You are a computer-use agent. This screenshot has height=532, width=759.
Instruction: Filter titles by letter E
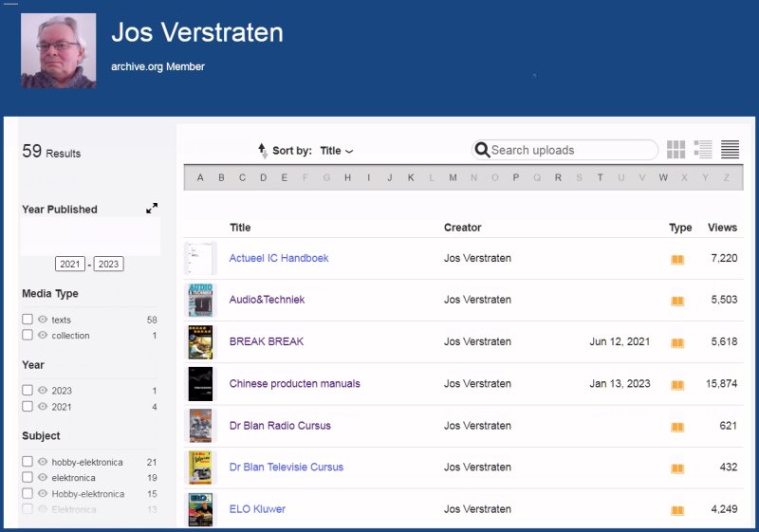(x=284, y=177)
